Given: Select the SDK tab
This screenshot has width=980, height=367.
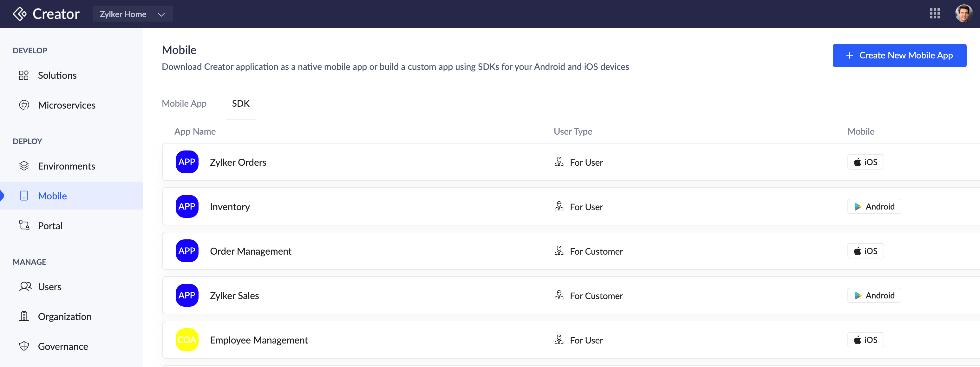Looking at the screenshot, I should point(241,103).
